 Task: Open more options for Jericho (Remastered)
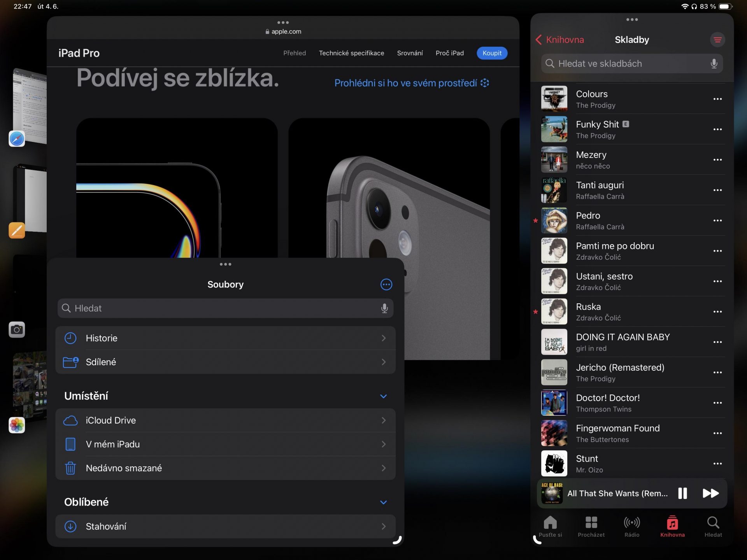717,373
